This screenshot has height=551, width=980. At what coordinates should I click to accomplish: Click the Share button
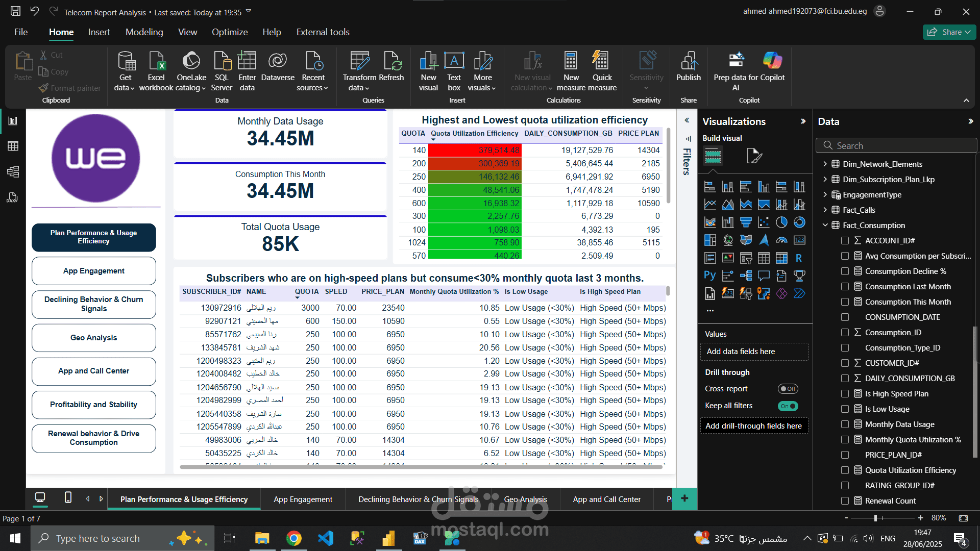pos(949,32)
